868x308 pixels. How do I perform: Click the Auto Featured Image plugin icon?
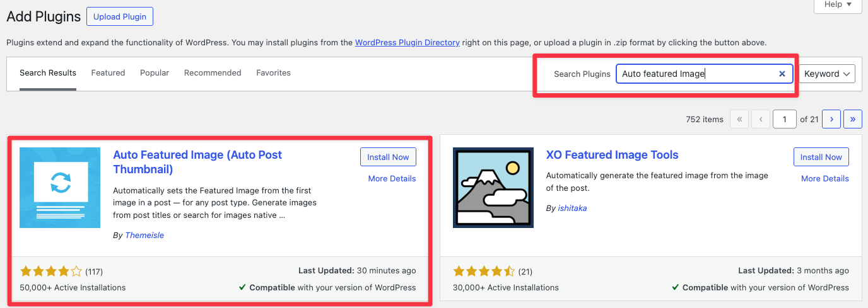[x=60, y=188]
